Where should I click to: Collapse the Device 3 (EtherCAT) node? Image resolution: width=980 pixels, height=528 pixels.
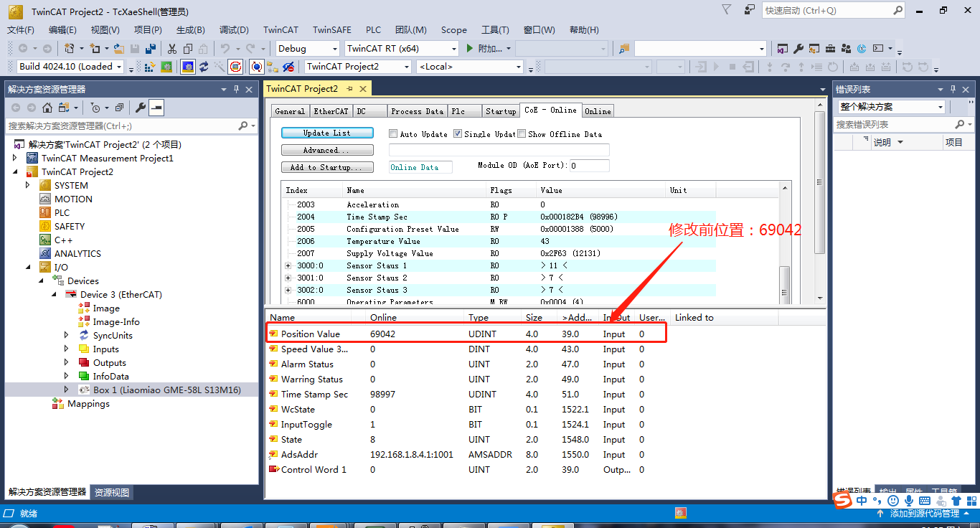(54, 294)
